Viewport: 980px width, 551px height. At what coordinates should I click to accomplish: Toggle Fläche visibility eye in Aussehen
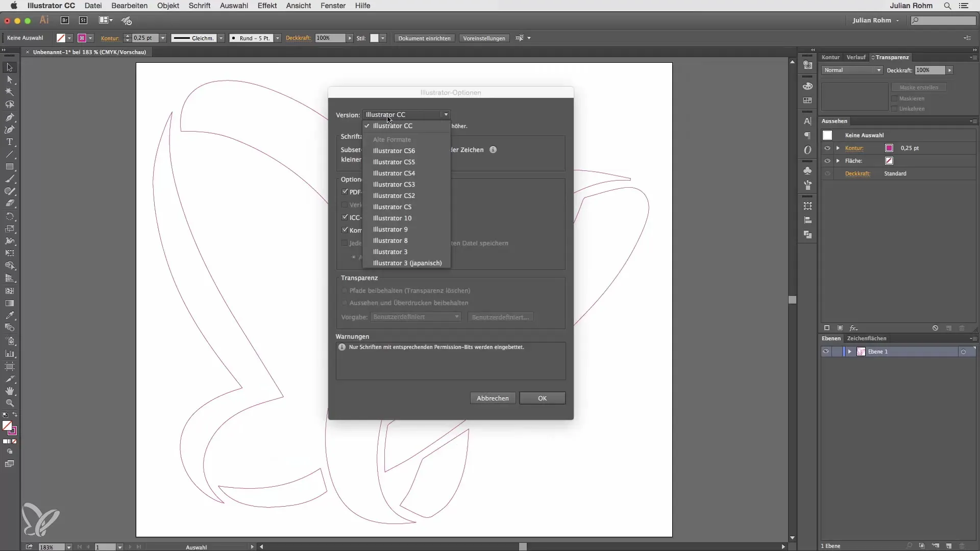click(x=827, y=161)
